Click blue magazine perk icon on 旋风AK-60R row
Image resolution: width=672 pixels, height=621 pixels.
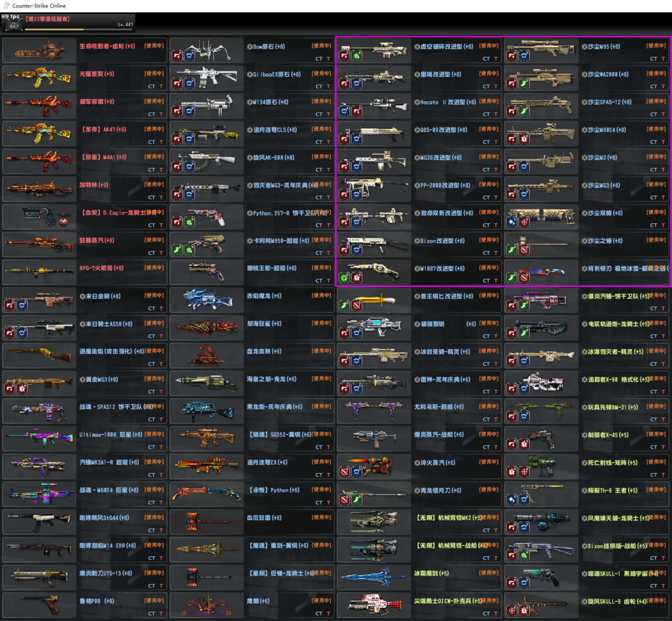pos(189,167)
